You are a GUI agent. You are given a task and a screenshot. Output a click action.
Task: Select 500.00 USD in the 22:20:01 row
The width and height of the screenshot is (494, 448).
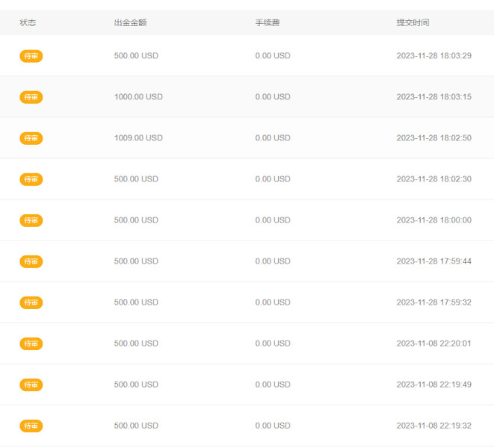coord(136,343)
